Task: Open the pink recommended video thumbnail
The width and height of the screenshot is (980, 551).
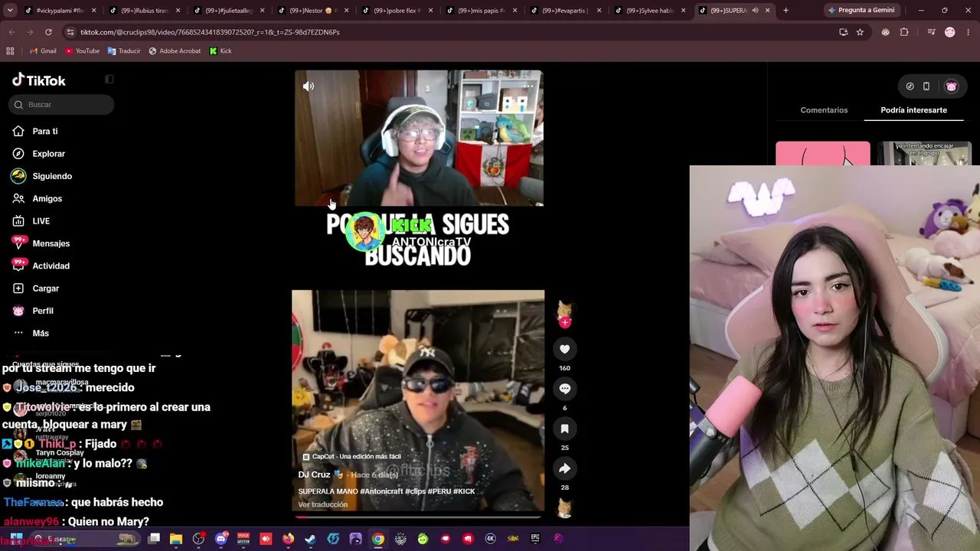Action: tap(822, 153)
